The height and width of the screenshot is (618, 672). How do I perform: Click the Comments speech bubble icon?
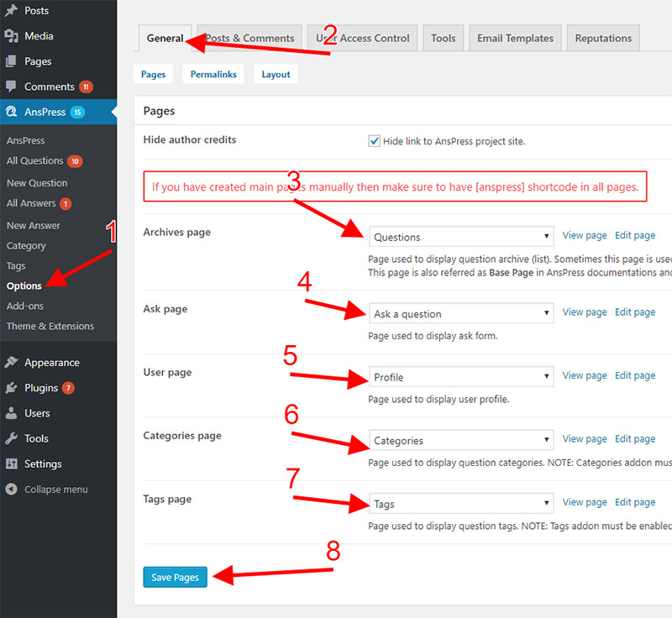[11, 86]
